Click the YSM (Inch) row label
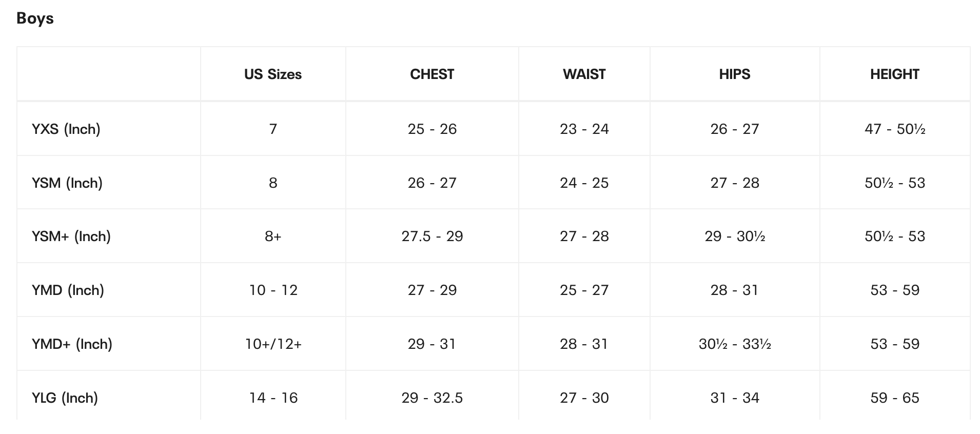 (x=67, y=183)
